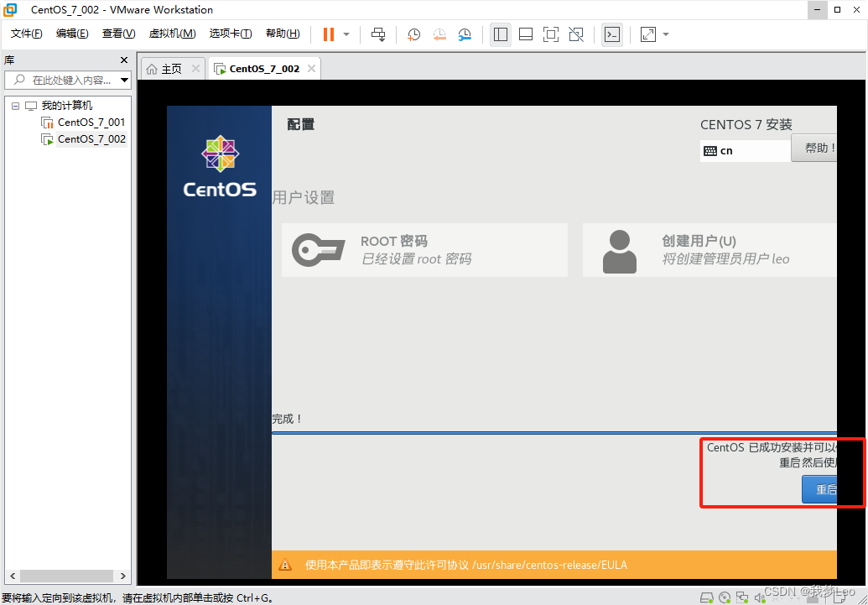Open the stretch display dropdown arrow
This screenshot has height=605, width=868.
(666, 34)
